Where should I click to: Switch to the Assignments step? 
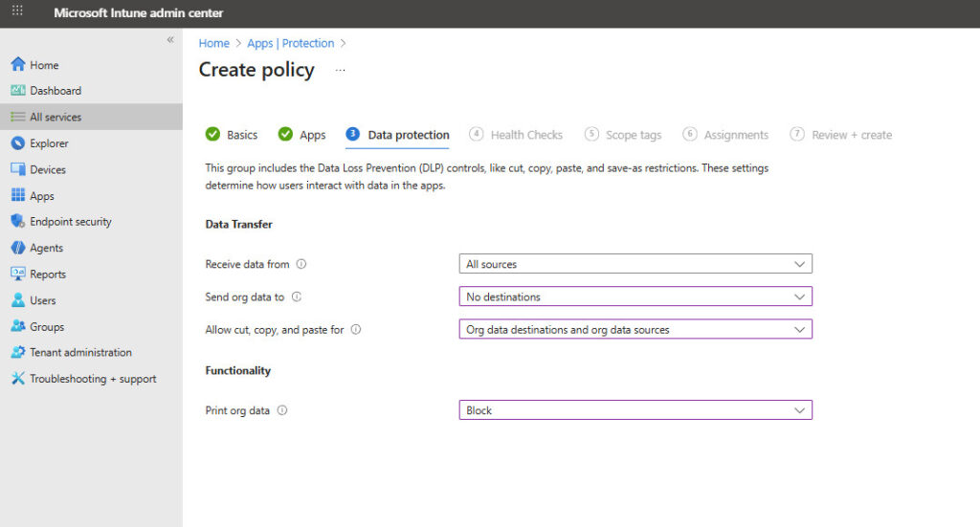[735, 135]
